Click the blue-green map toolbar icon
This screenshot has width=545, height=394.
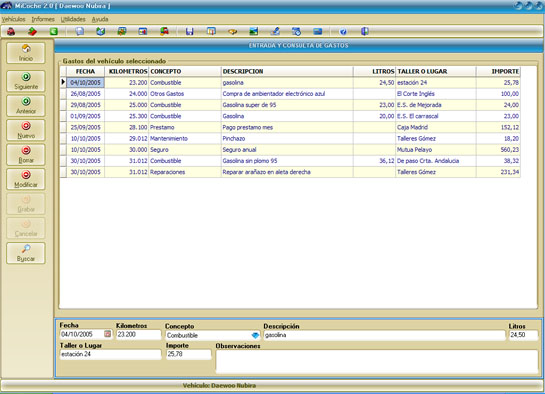click(100, 32)
